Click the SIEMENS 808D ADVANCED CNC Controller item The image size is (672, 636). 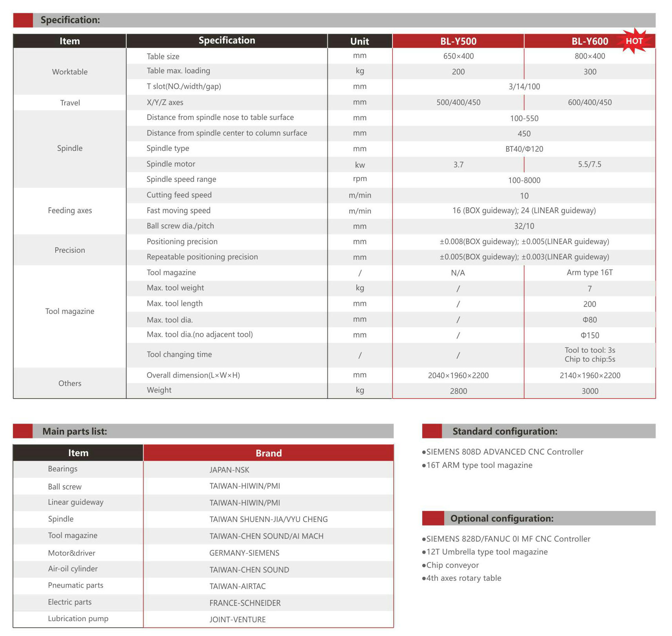point(505,452)
